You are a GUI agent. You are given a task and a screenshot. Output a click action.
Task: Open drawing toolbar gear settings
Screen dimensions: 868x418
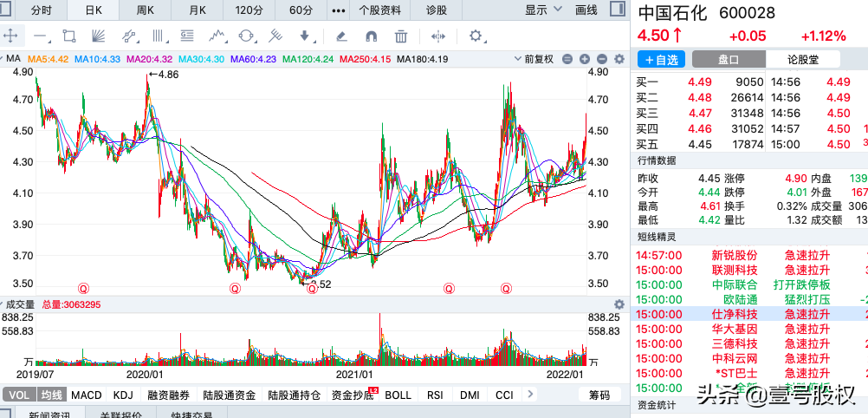476,36
